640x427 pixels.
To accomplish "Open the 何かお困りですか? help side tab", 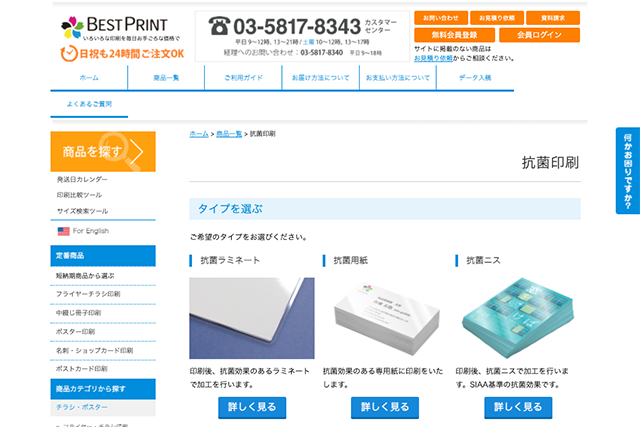I will click(x=628, y=171).
